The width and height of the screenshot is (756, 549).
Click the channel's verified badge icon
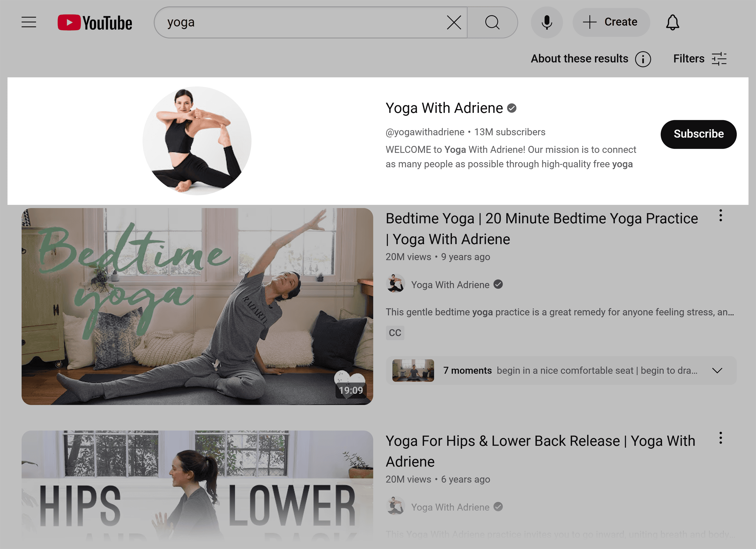point(511,108)
